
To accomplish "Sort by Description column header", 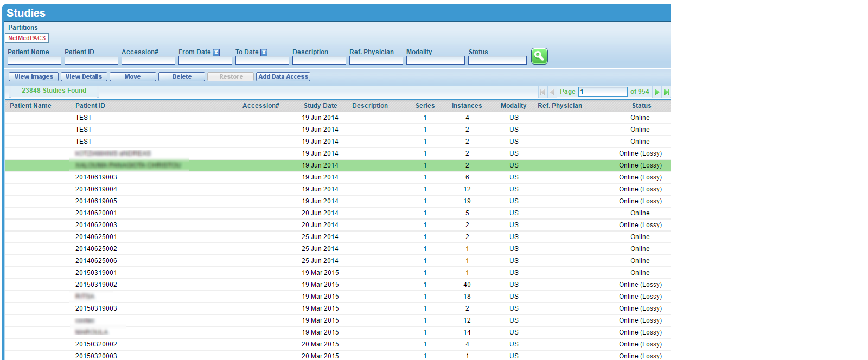I will click(x=370, y=106).
